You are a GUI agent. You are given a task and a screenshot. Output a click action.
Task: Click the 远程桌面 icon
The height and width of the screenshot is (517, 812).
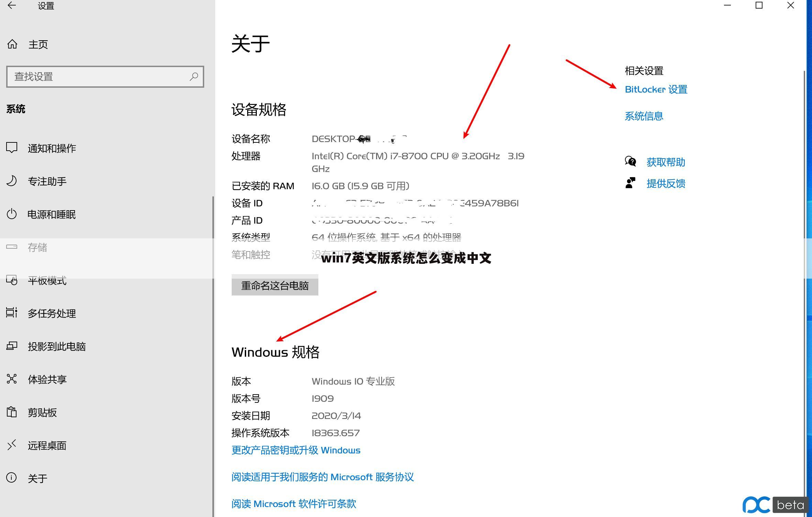pos(12,445)
